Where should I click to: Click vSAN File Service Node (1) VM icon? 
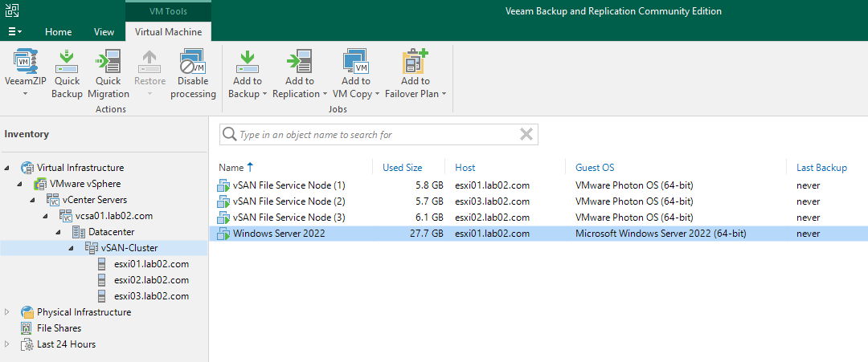pyautogui.click(x=223, y=185)
